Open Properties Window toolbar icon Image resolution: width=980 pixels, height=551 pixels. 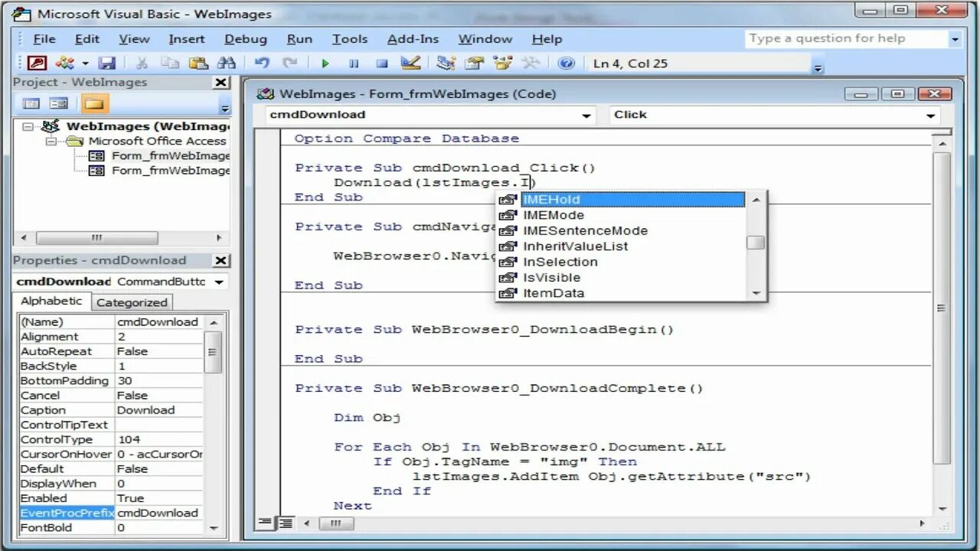[x=474, y=64]
